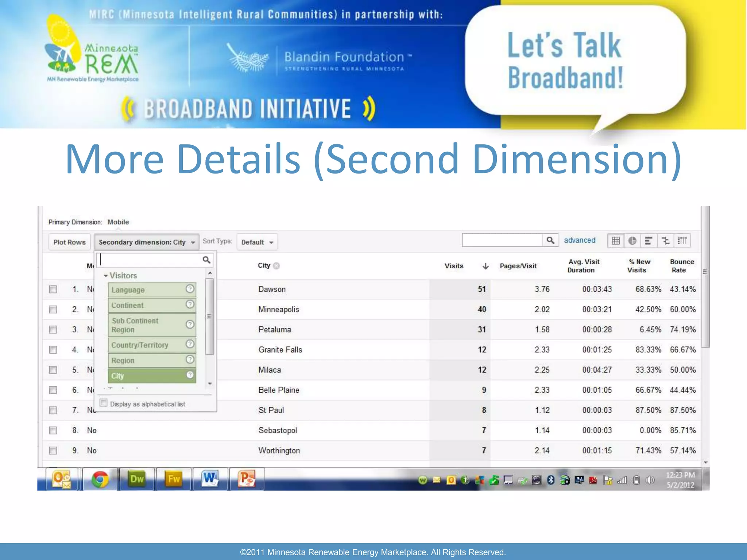Switch to the pie chart percentage view
Screen dimensions: 747x560
[632, 241]
